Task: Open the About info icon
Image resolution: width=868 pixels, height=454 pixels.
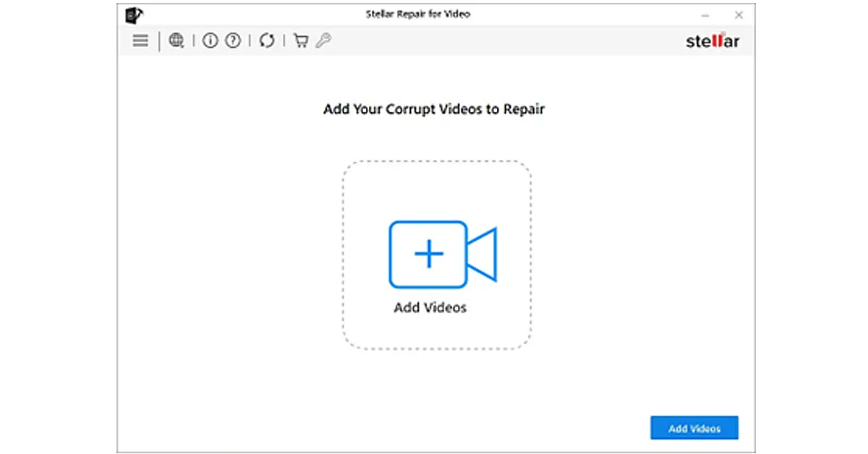Action: (210, 41)
